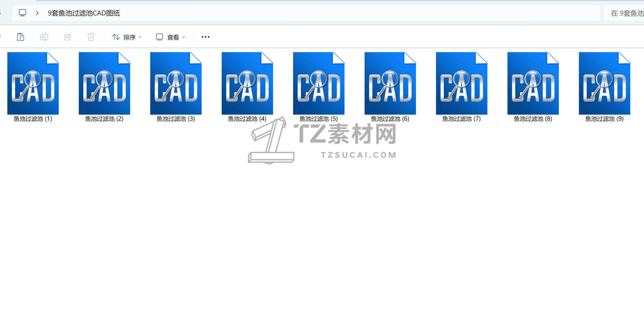
Task: Select the thumbnail 鱼池过滤池 (7)
Action: (x=461, y=83)
